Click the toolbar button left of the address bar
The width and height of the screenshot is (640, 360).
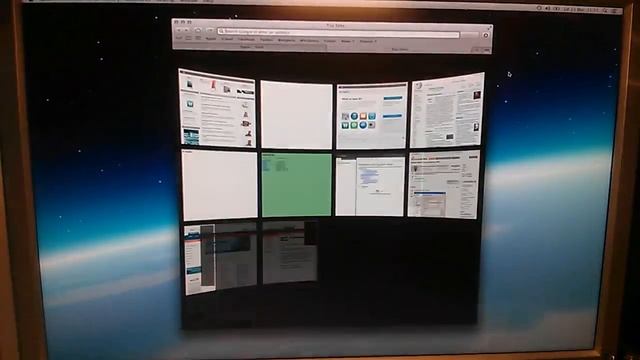210,31
